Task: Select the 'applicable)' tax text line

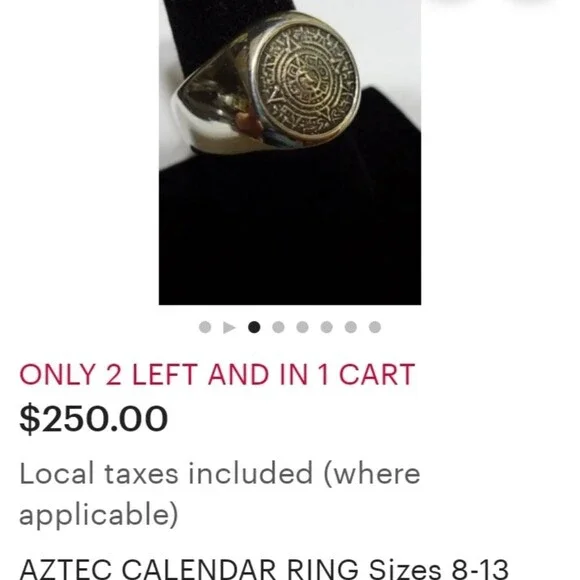Action: tap(99, 514)
